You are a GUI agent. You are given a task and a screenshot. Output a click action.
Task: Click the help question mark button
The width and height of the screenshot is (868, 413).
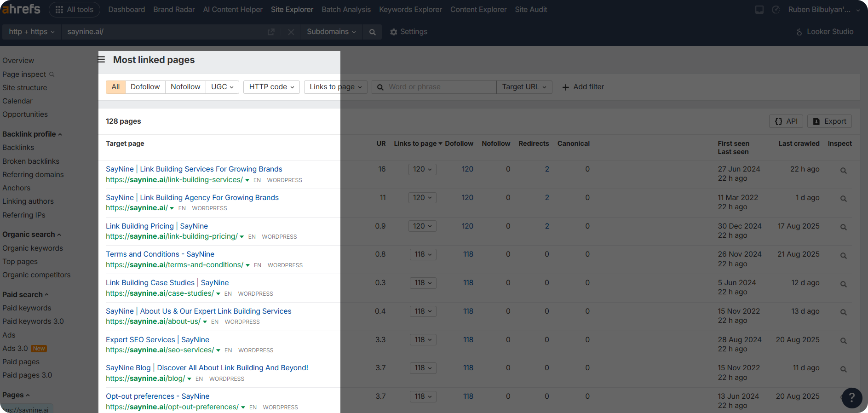coord(851,397)
